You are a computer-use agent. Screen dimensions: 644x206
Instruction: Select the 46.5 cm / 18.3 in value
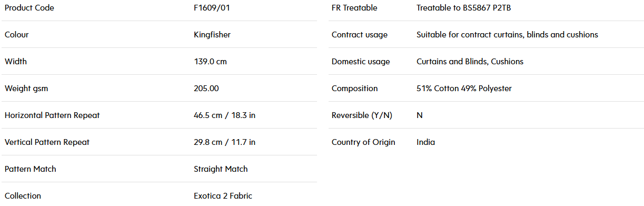point(225,115)
